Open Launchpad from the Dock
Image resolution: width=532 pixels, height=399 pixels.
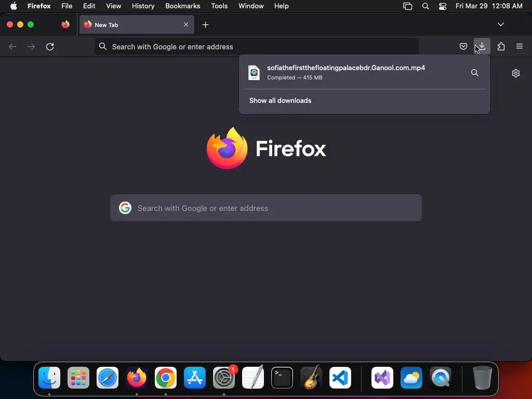[x=78, y=377]
